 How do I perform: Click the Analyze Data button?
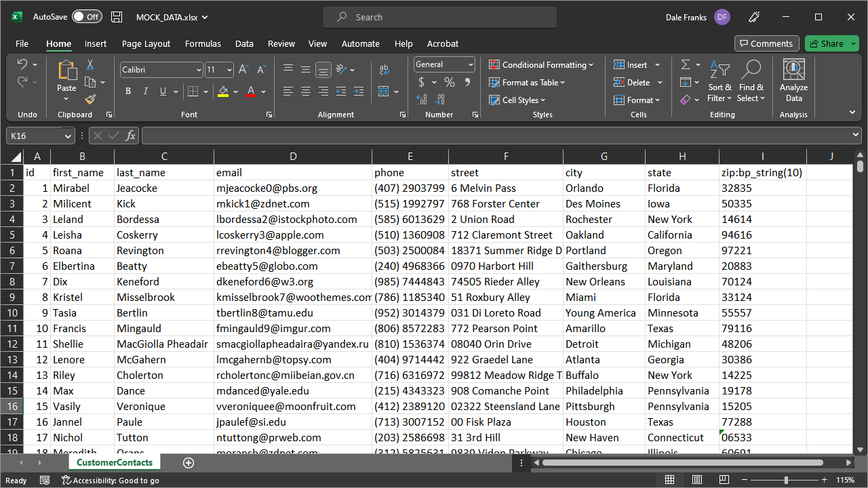click(793, 81)
